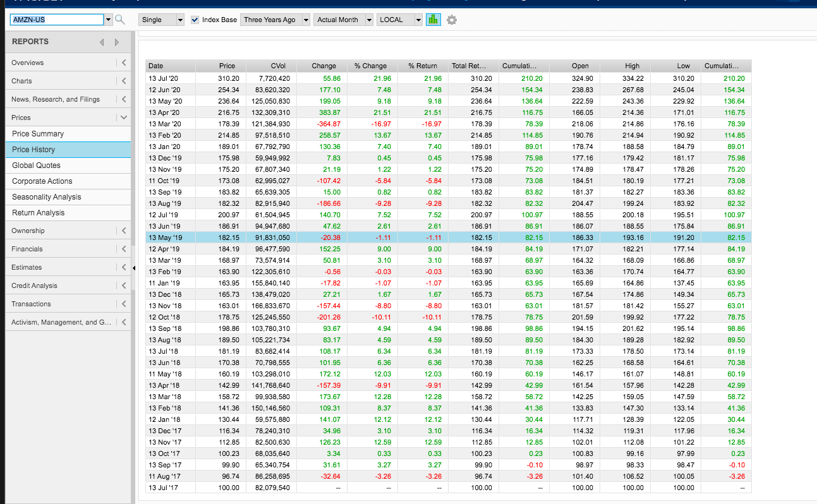Click the search magnifier icon
Screen dimensions: 817x504
(x=119, y=20)
